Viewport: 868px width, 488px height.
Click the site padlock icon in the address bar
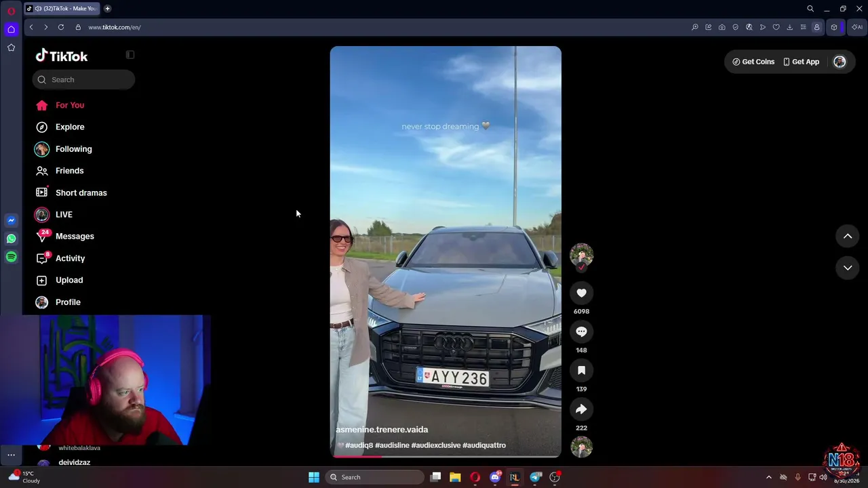[78, 27]
